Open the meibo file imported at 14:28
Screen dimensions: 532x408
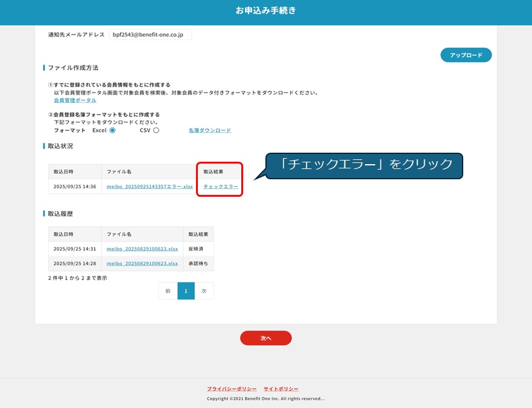(142, 263)
